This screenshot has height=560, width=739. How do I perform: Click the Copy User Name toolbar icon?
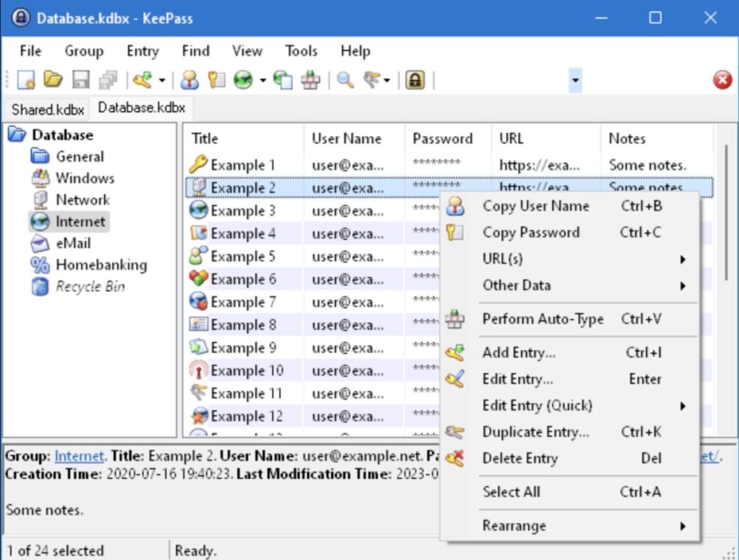pos(188,79)
